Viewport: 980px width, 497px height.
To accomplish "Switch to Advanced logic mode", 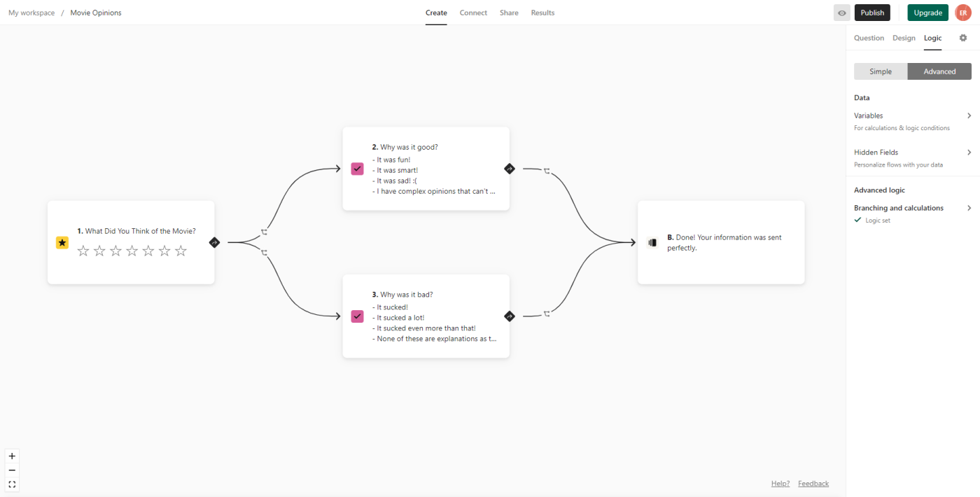I will [939, 71].
